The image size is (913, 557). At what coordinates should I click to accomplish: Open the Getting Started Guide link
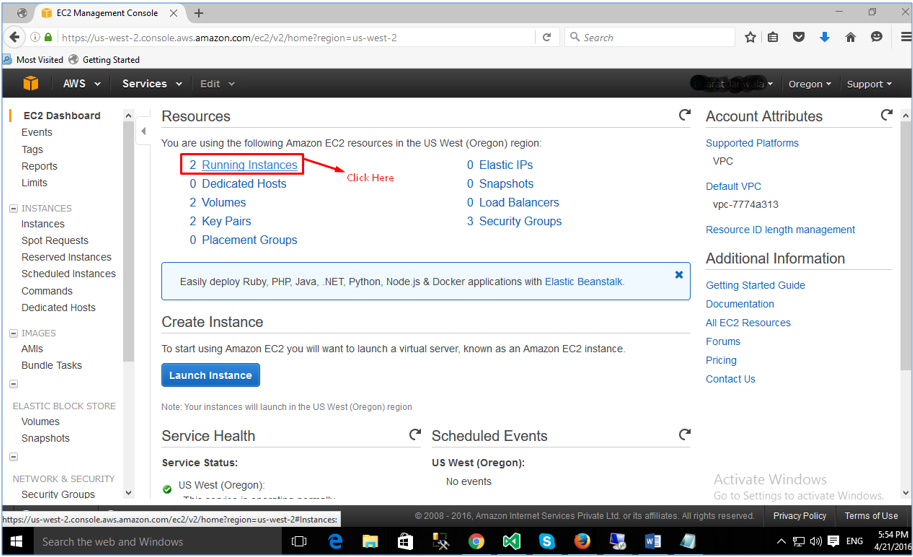point(755,285)
